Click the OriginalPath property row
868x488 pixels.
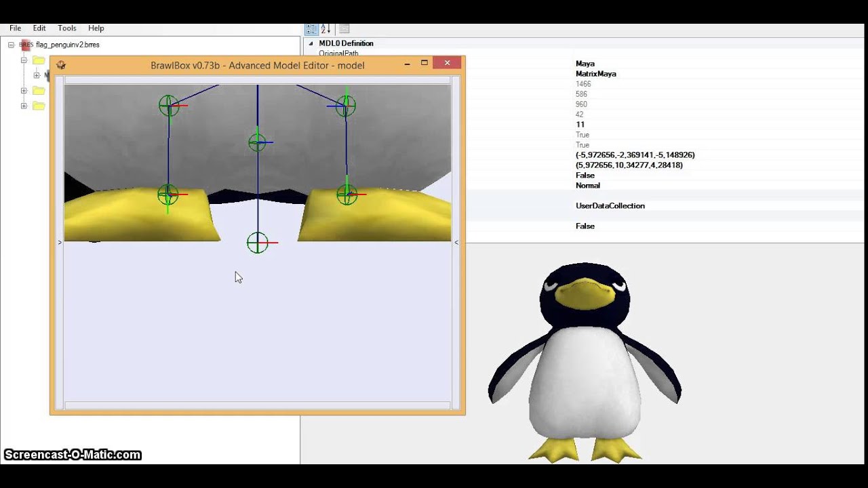(338, 54)
